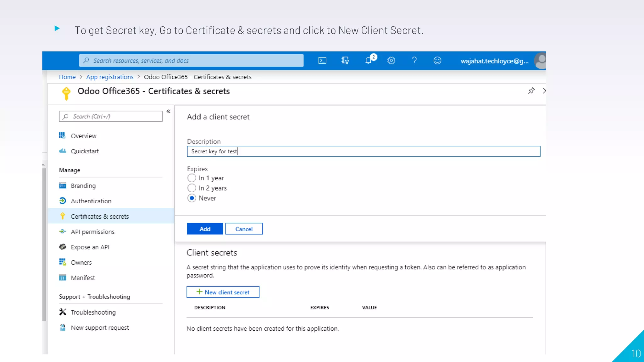Collapse sidebar using double chevron
Image resolution: width=644 pixels, height=362 pixels.
click(169, 111)
